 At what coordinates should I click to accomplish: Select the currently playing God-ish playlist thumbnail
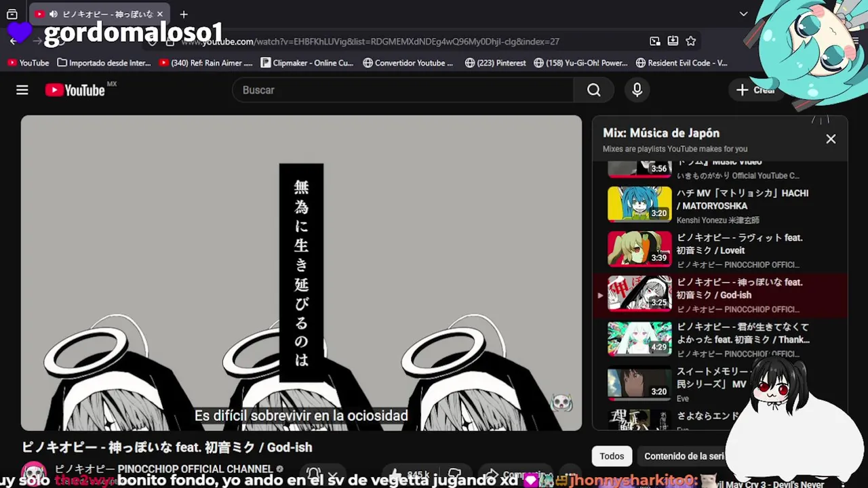click(x=639, y=293)
